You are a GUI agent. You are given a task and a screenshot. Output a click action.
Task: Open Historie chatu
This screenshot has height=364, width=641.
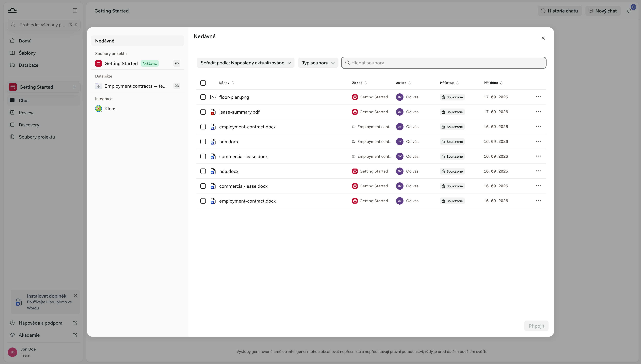[559, 11]
